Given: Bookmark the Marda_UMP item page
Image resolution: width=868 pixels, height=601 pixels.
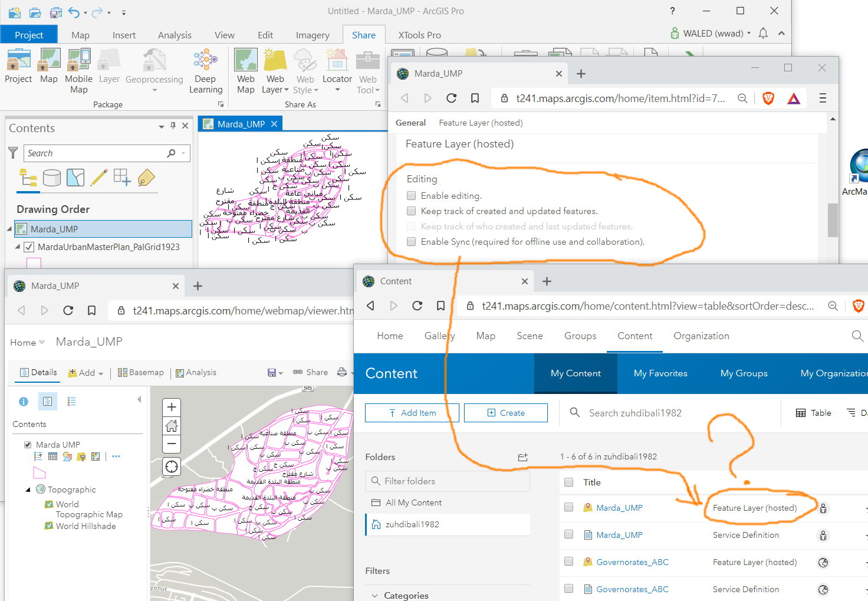Looking at the screenshot, I should coord(475,98).
